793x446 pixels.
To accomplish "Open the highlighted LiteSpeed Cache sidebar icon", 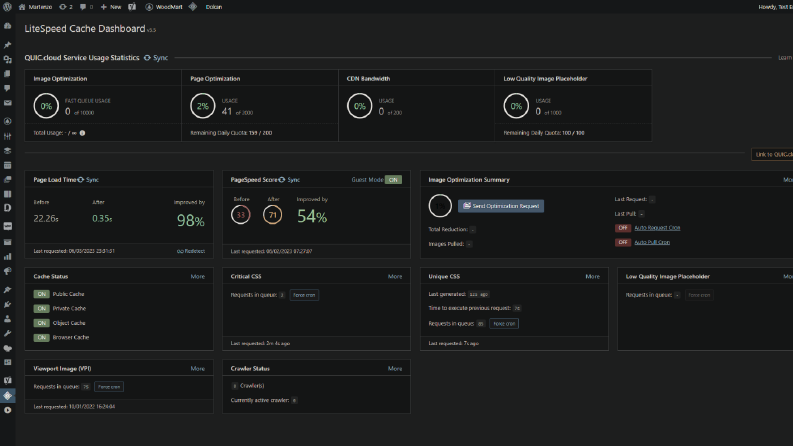I will (x=8, y=395).
